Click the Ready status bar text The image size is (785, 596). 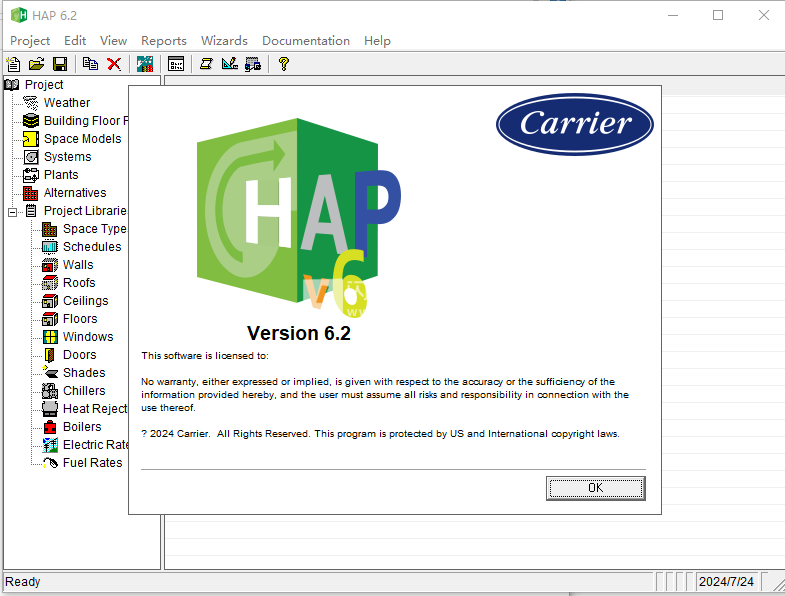pyautogui.click(x=23, y=582)
